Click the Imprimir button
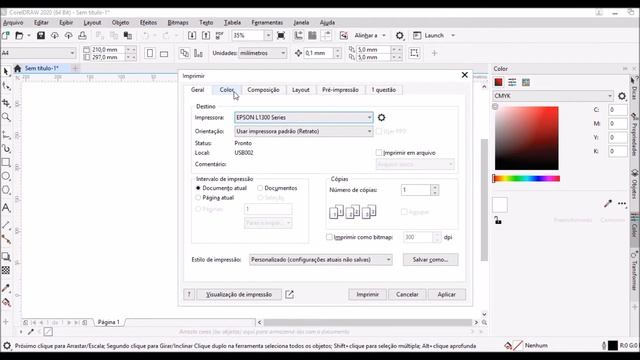The width and height of the screenshot is (640, 360). tap(367, 294)
